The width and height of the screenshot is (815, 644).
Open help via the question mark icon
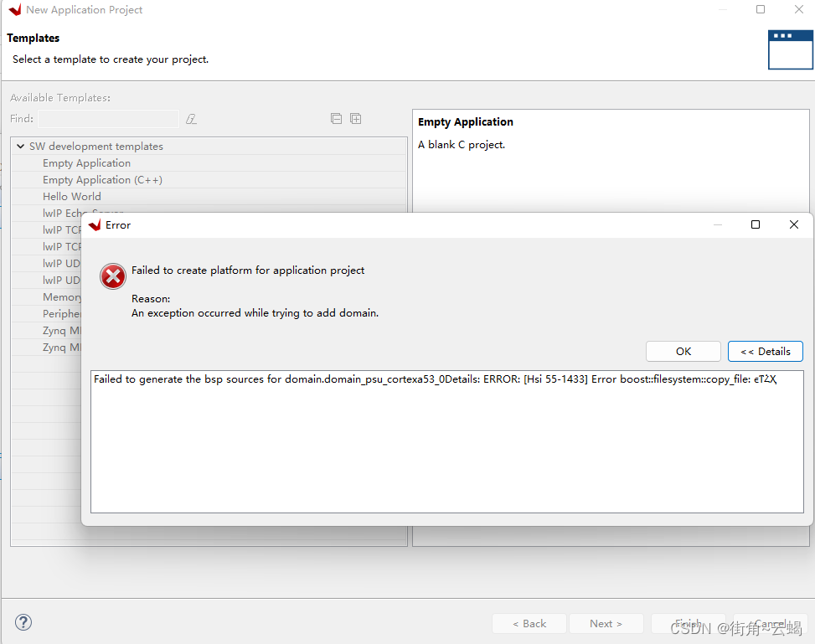point(23,622)
